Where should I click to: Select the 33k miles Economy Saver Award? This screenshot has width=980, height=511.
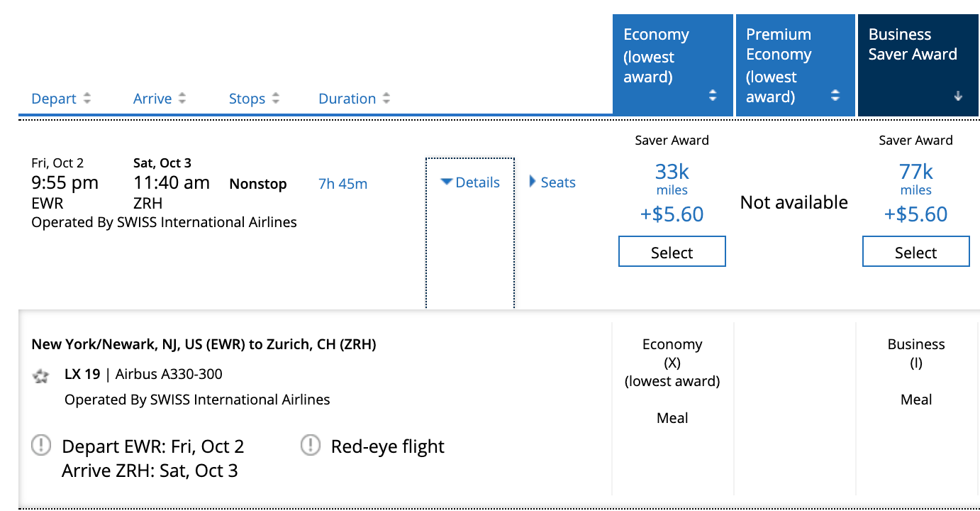pyautogui.click(x=672, y=252)
